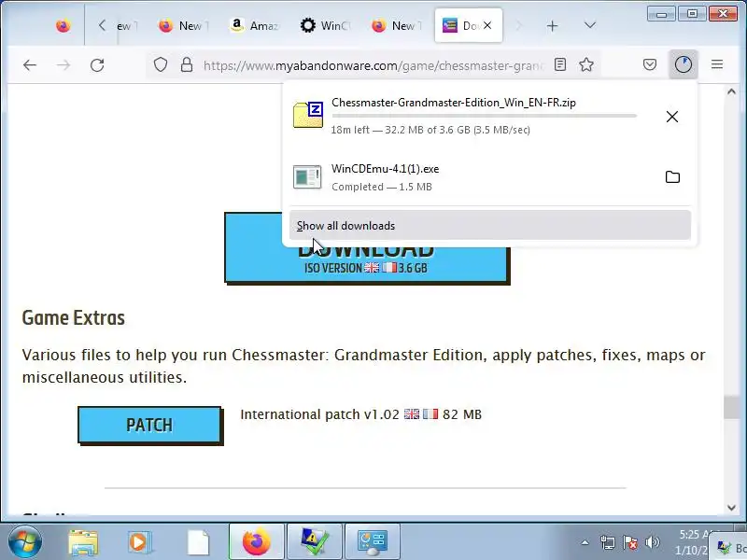Open the control panel style taskbar icon

point(372,542)
